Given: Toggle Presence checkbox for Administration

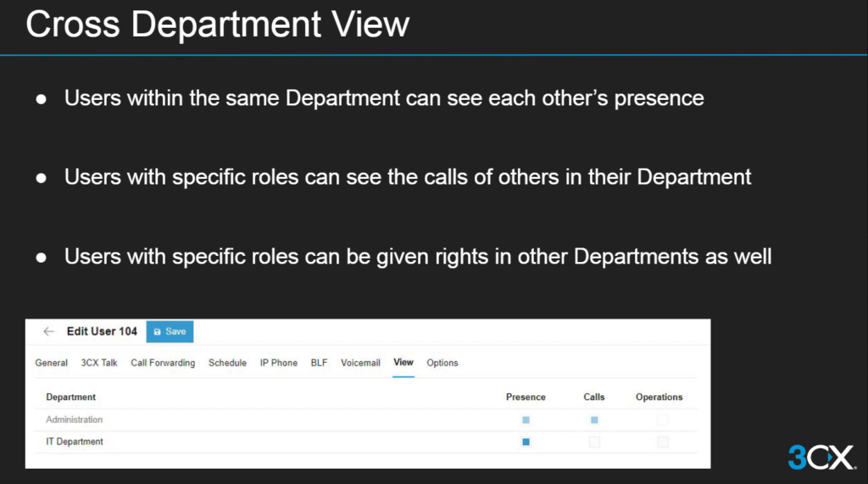Looking at the screenshot, I should (x=526, y=420).
